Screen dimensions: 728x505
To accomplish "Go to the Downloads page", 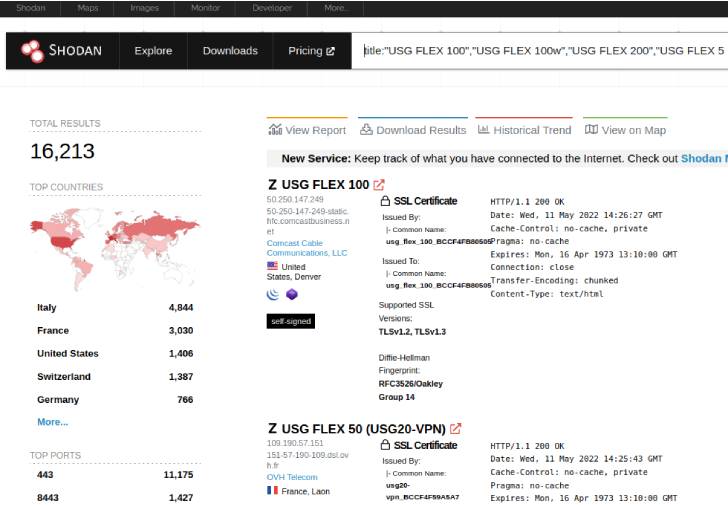I will point(230,51).
